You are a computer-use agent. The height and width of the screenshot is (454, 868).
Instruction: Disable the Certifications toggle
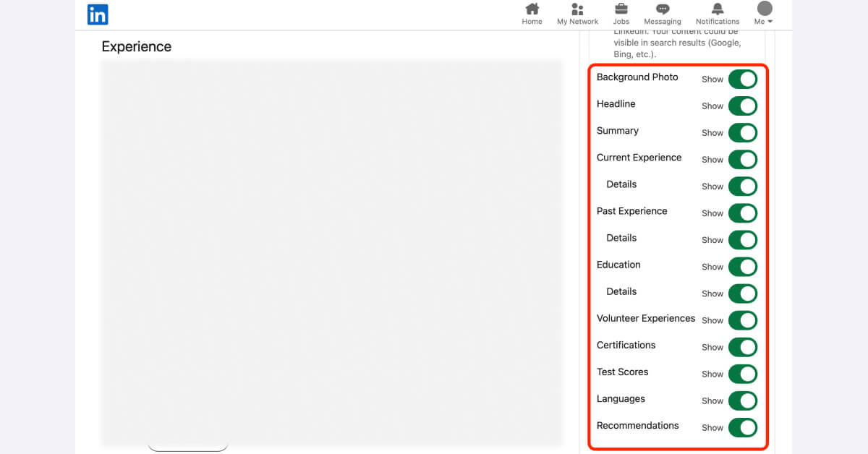743,347
